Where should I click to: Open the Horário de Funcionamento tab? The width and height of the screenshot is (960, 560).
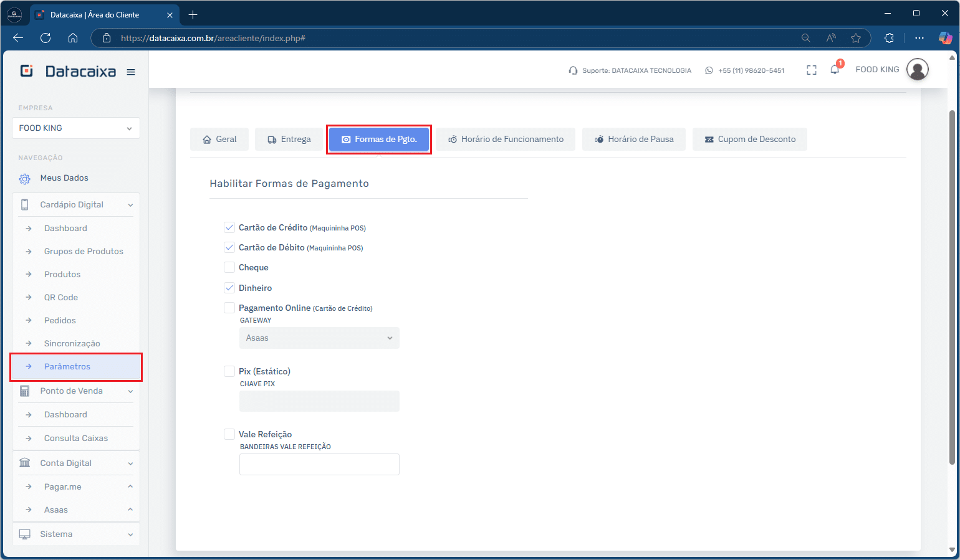(x=506, y=140)
